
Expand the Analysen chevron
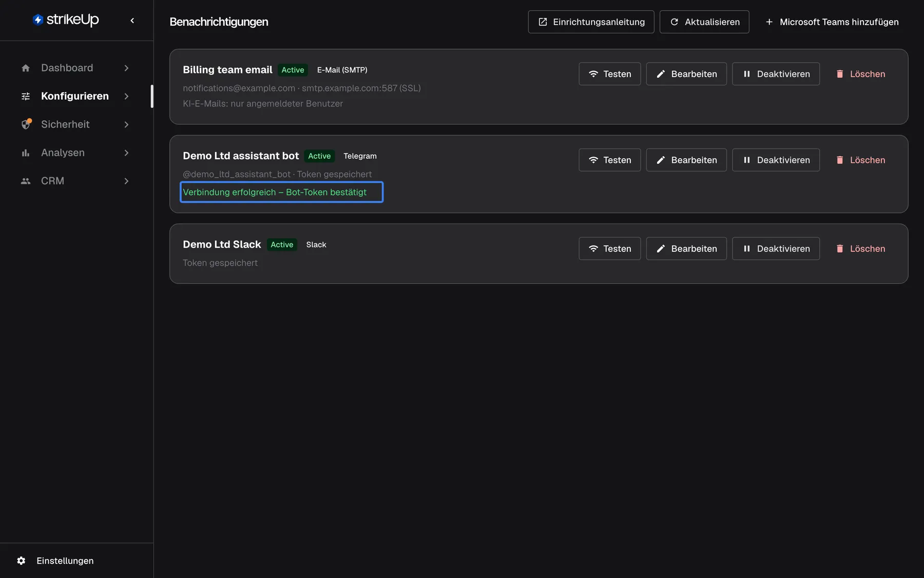[126, 153]
